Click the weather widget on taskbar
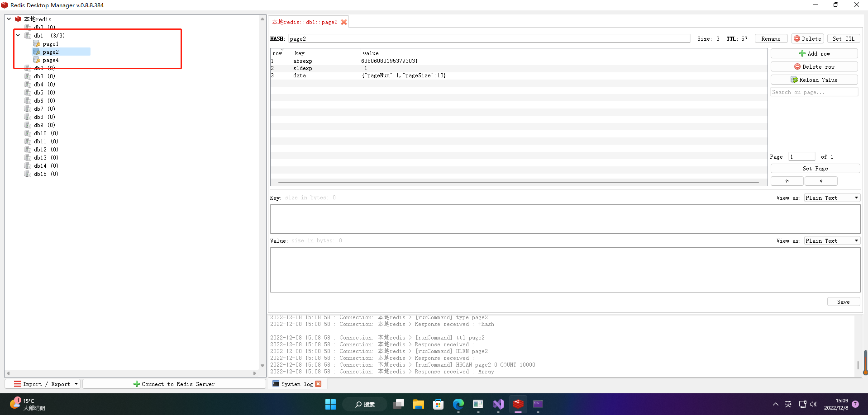This screenshot has width=868, height=415. pyautogui.click(x=27, y=404)
